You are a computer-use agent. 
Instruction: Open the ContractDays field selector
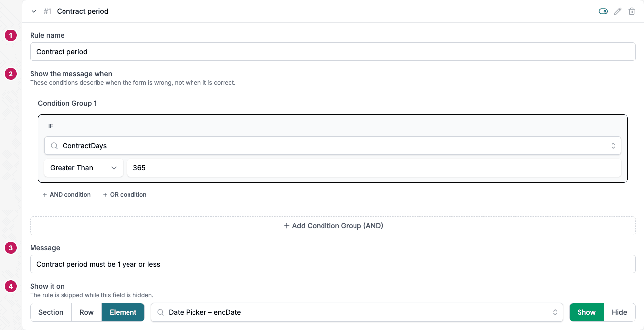click(x=333, y=146)
